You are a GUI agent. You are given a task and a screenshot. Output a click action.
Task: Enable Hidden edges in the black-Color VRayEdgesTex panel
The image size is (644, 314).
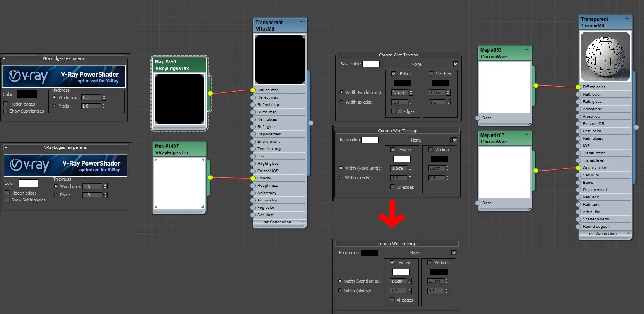[x=5, y=104]
